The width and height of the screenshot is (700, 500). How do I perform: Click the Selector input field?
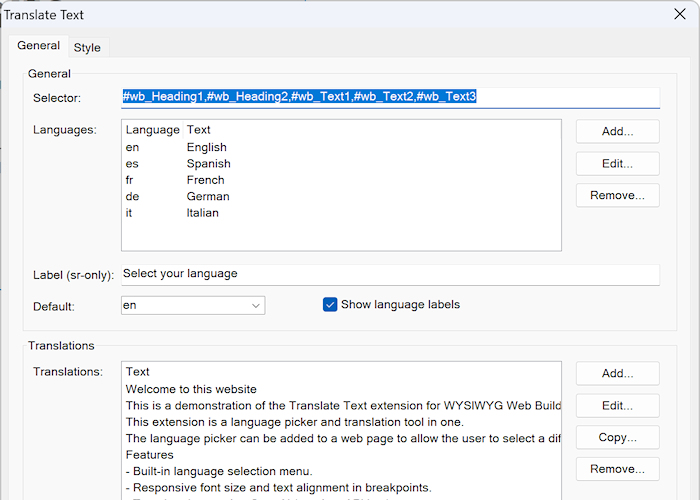391,97
